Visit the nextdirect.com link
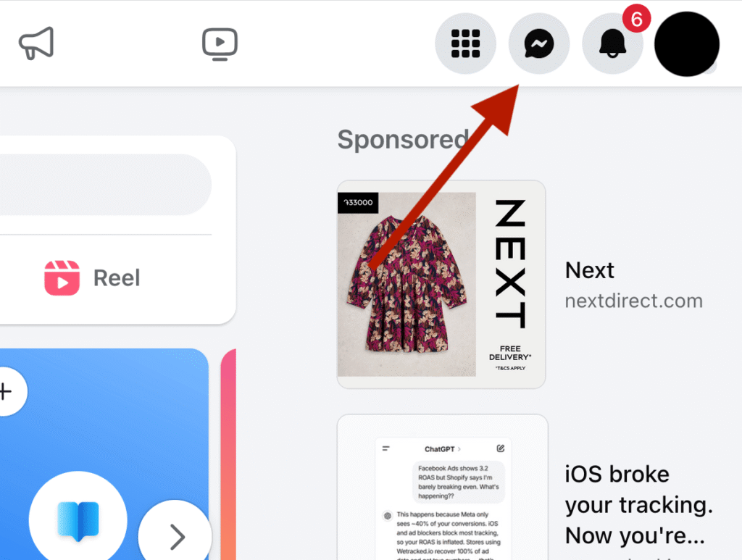Image resolution: width=742 pixels, height=560 pixels. point(633,301)
